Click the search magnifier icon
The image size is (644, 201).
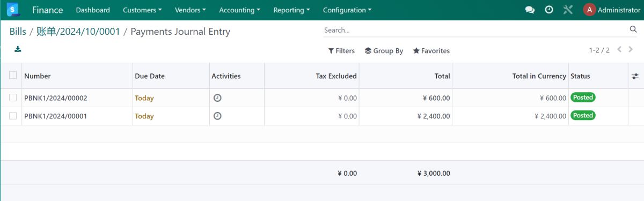click(633, 29)
